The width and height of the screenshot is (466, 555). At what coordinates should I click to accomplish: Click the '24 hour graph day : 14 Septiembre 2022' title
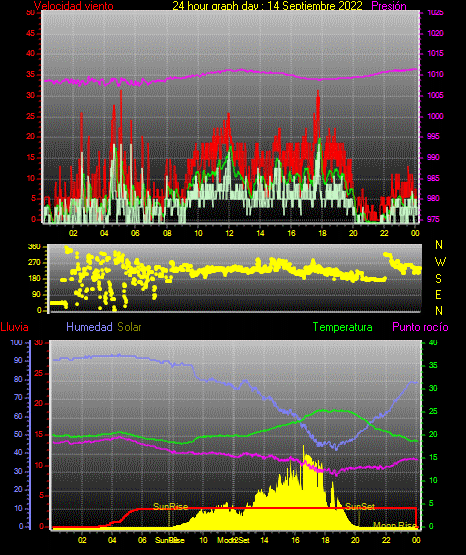click(x=267, y=6)
